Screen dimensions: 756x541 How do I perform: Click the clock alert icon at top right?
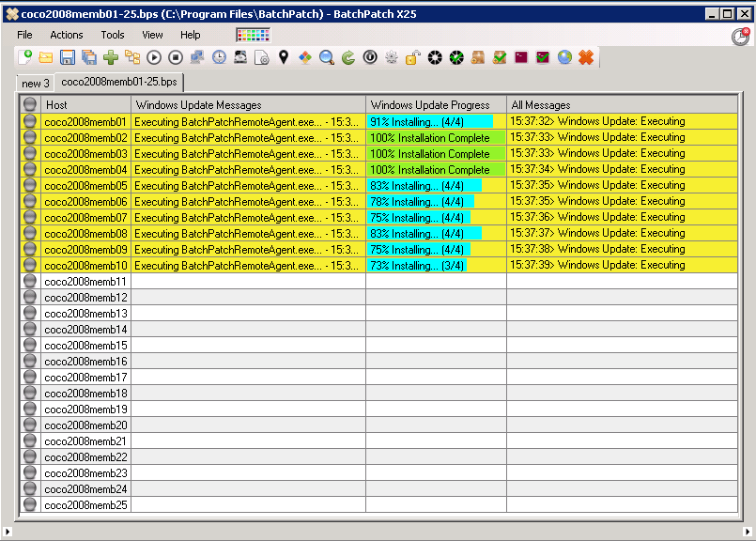[x=741, y=37]
